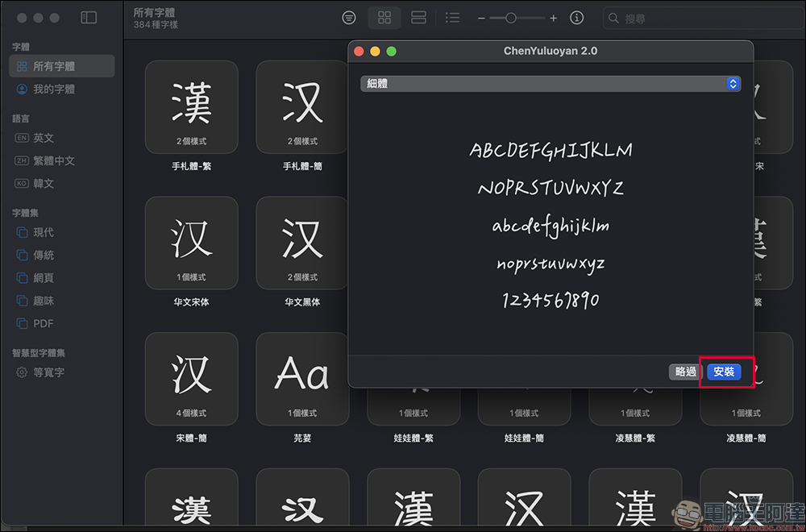Open the filter options icon in toolbar
The width and height of the screenshot is (806, 532).
(x=349, y=18)
